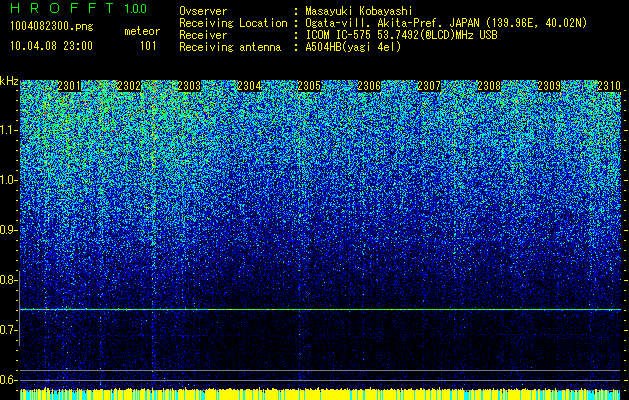Click the 2309 time marker

(549, 86)
